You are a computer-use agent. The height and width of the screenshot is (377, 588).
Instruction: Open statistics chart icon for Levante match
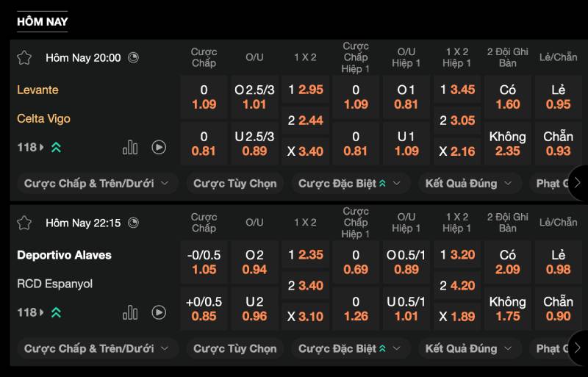130,148
